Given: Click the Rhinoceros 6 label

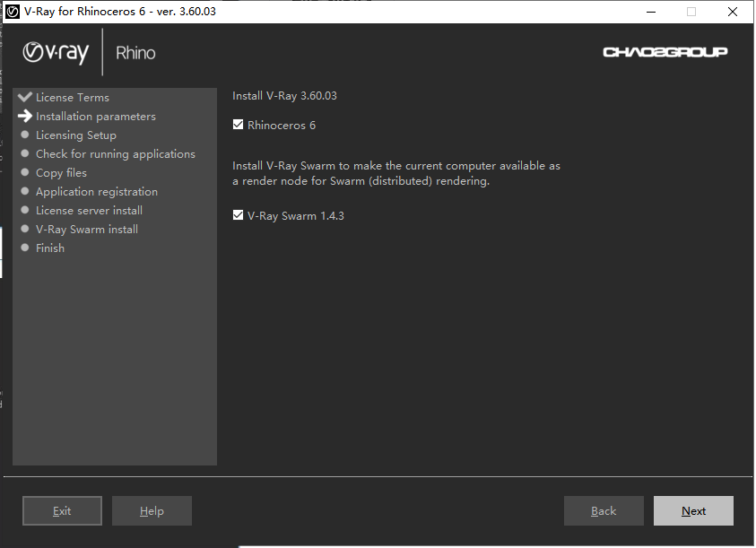Looking at the screenshot, I should pyautogui.click(x=282, y=126).
